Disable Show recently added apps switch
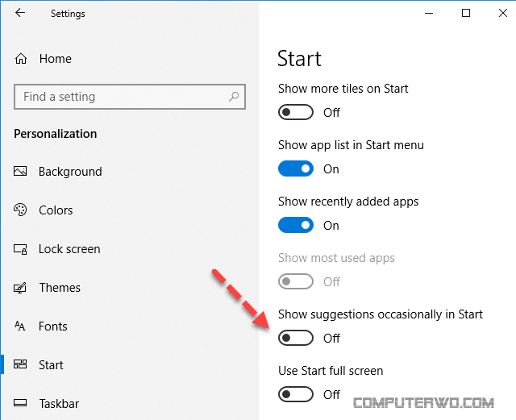This screenshot has height=420, width=516. tap(296, 225)
